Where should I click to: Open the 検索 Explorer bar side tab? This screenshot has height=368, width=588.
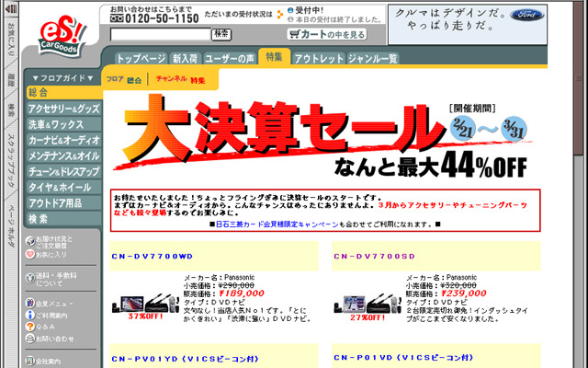11,111
